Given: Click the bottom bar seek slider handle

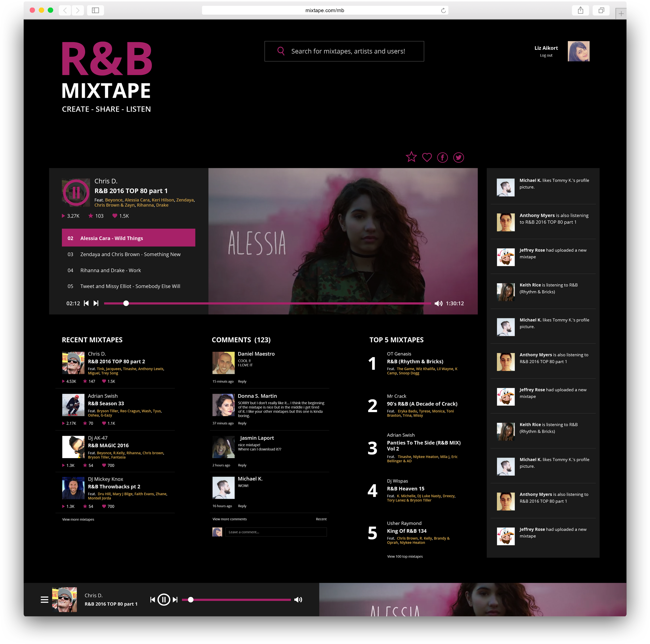Looking at the screenshot, I should click(191, 600).
